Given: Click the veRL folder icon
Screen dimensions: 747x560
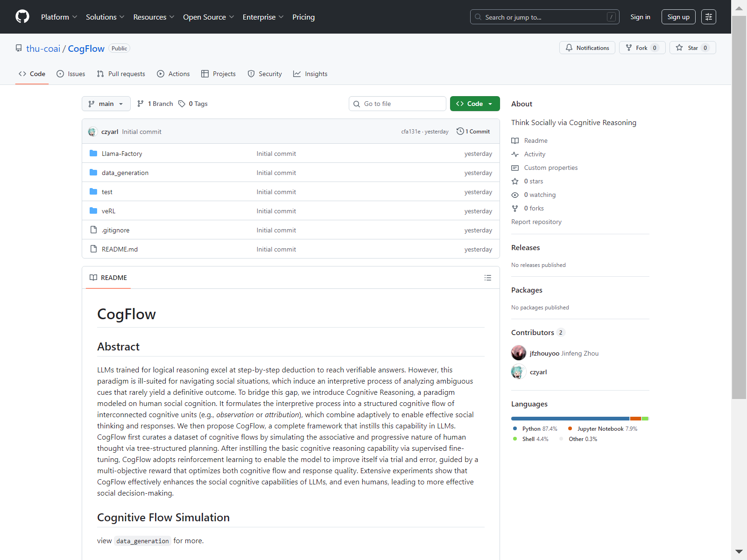Looking at the screenshot, I should (x=93, y=210).
